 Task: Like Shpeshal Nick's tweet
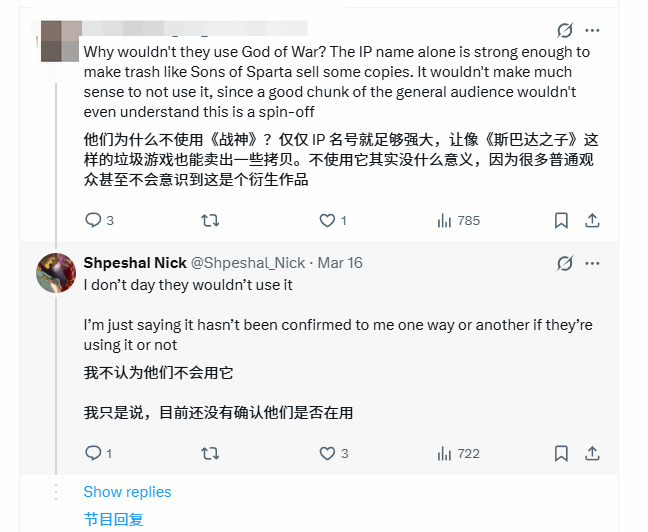(327, 453)
